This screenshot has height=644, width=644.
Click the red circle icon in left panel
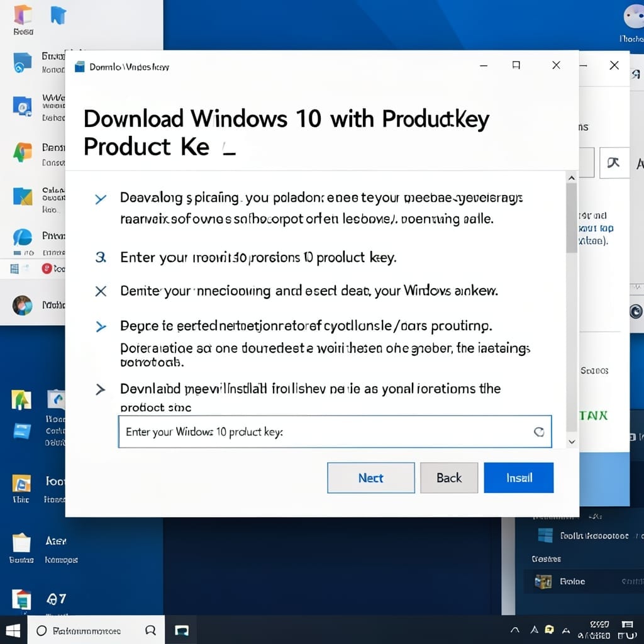pos(47,269)
